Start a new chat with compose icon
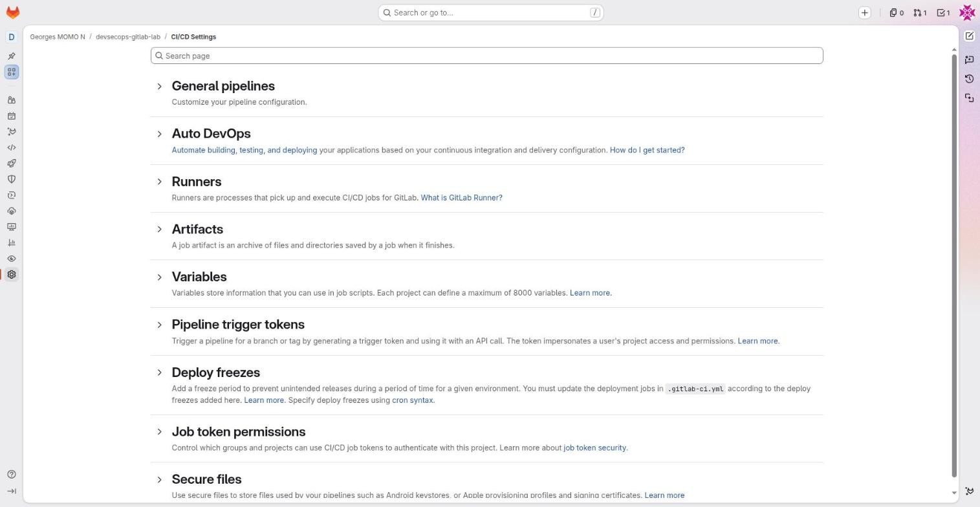Viewport: 980px width, 507px height. point(969,36)
